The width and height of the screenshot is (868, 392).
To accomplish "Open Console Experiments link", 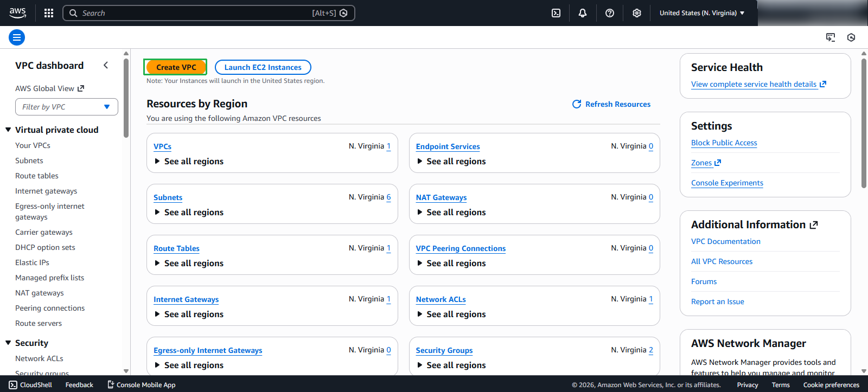I will click(727, 183).
